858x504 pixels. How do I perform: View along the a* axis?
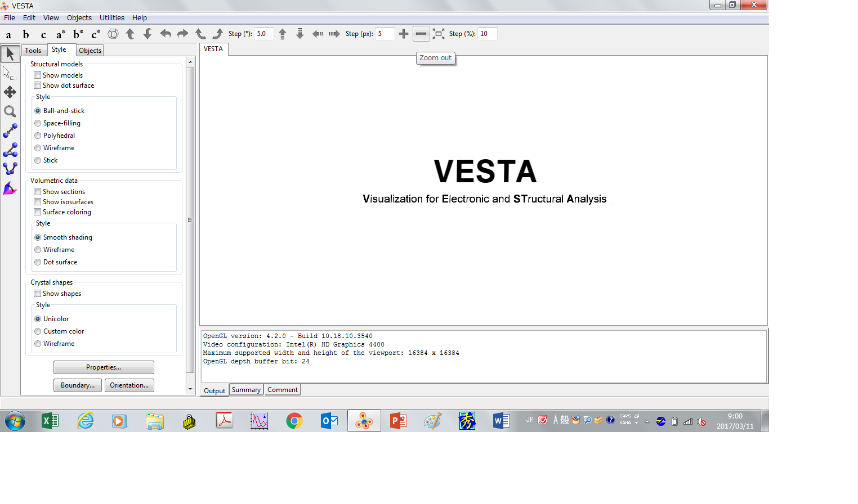tap(61, 34)
